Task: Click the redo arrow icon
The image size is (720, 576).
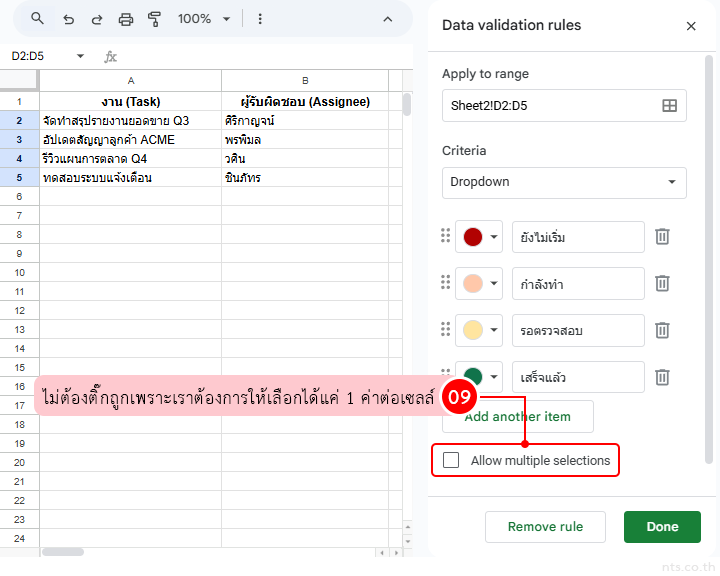Action: tap(97, 19)
